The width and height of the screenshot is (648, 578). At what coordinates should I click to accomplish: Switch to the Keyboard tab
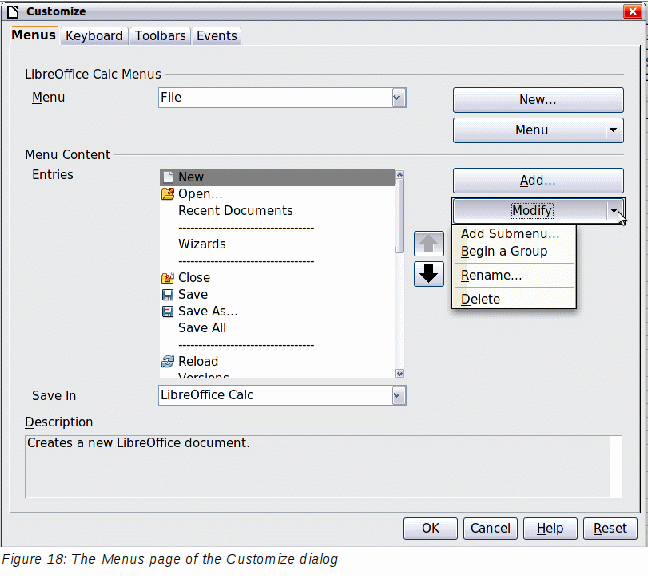(94, 36)
